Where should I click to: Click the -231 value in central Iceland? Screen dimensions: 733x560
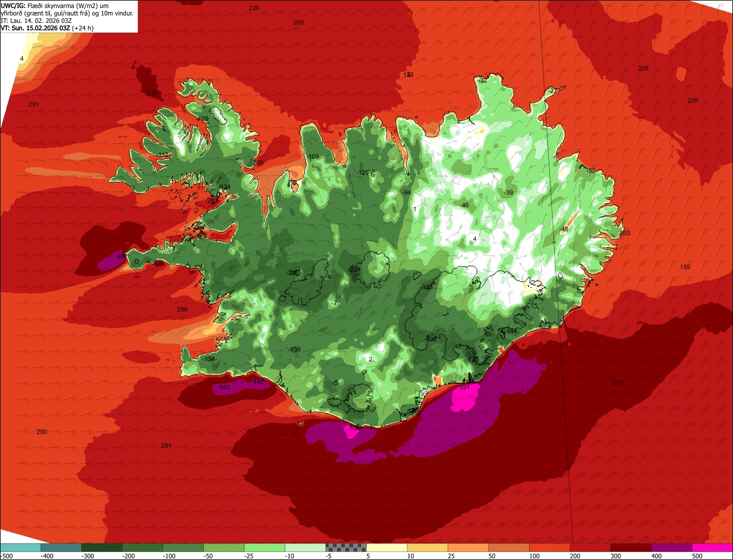tap(354, 269)
